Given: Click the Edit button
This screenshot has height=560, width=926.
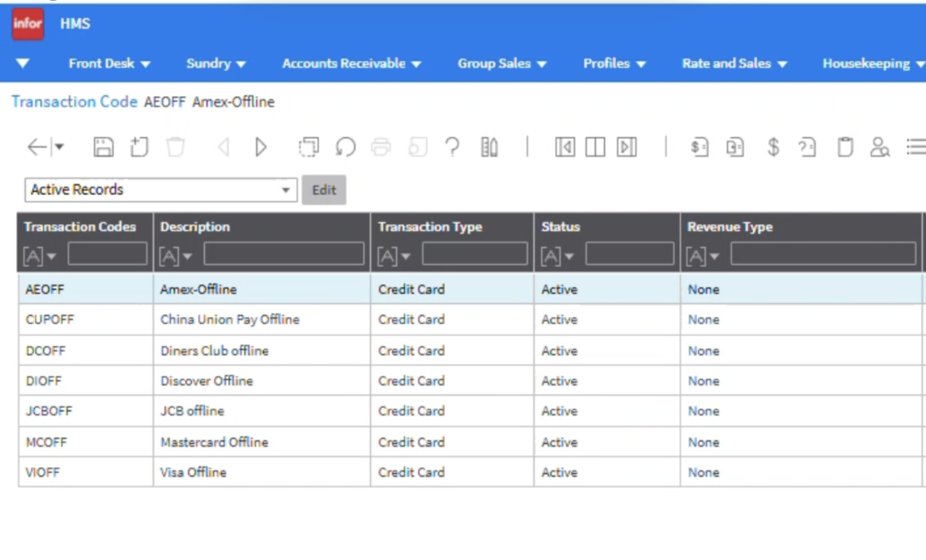Looking at the screenshot, I should 324,190.
